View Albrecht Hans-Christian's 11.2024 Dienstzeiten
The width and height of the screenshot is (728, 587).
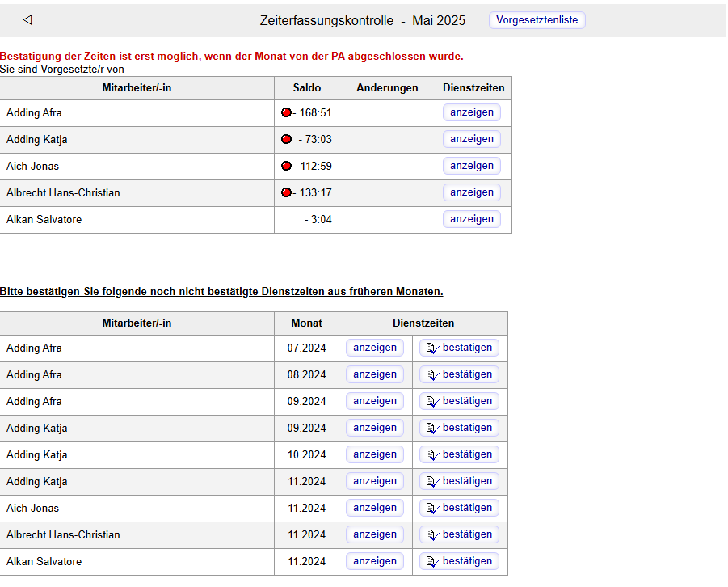(x=375, y=534)
